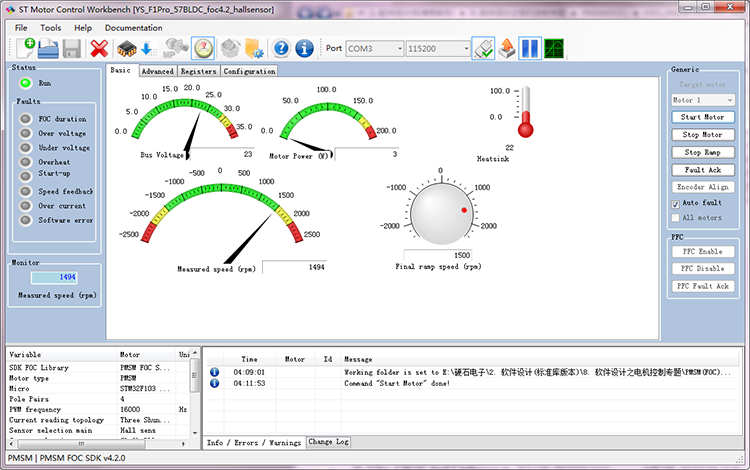
Task: Click the Fault Ack button
Action: coord(703,170)
